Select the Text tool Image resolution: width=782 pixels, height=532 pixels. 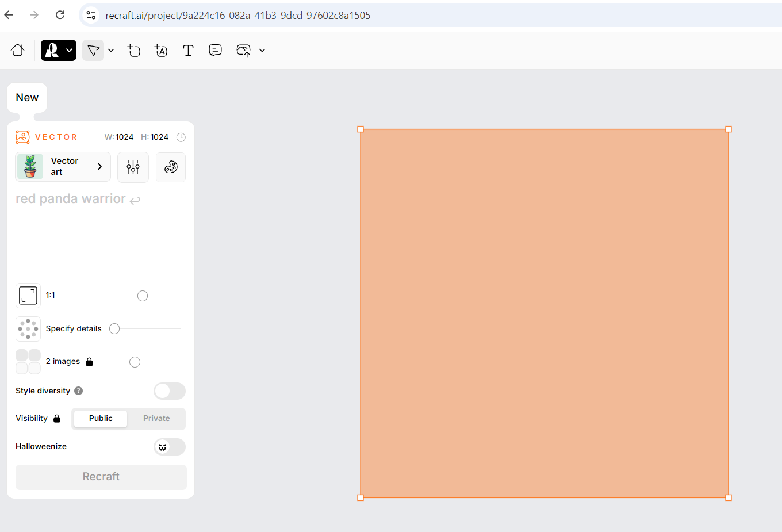tap(188, 51)
